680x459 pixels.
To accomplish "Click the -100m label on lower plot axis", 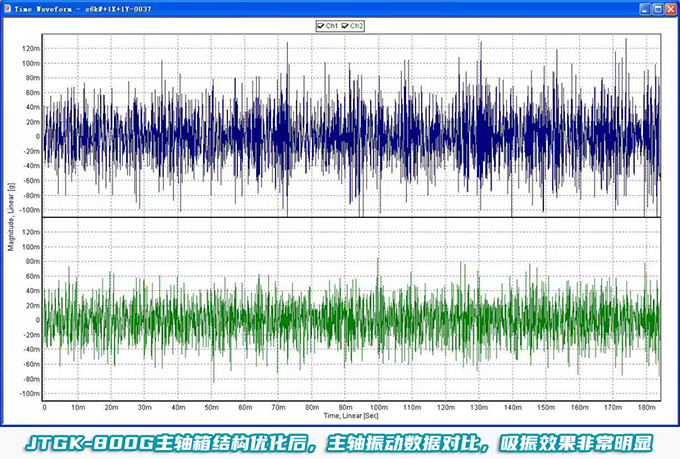I will [28, 394].
